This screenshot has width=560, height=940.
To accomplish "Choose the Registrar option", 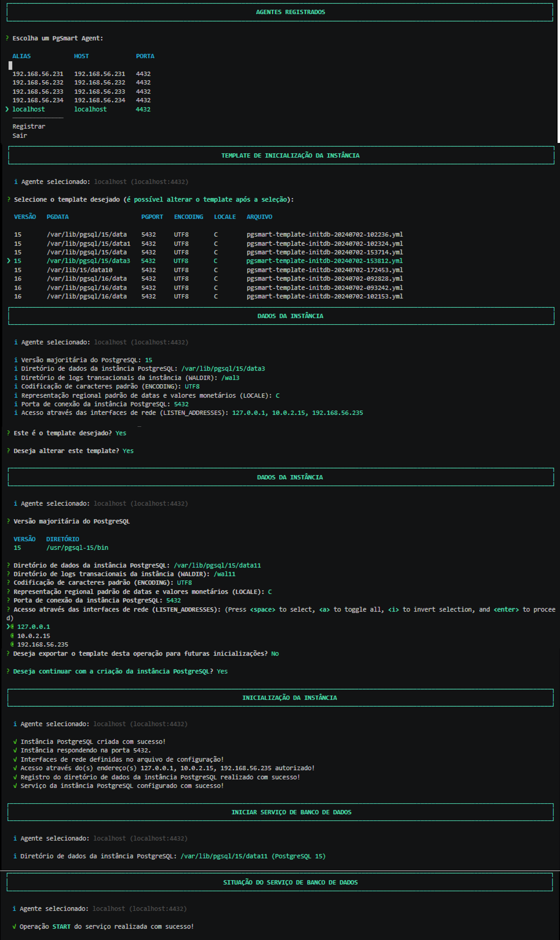I will tap(29, 127).
